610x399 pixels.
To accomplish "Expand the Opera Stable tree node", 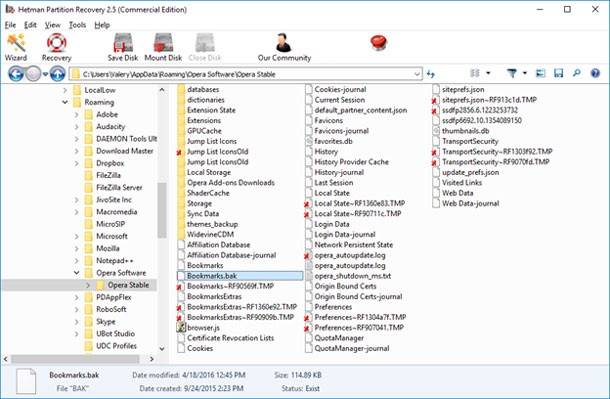I will (x=88, y=285).
